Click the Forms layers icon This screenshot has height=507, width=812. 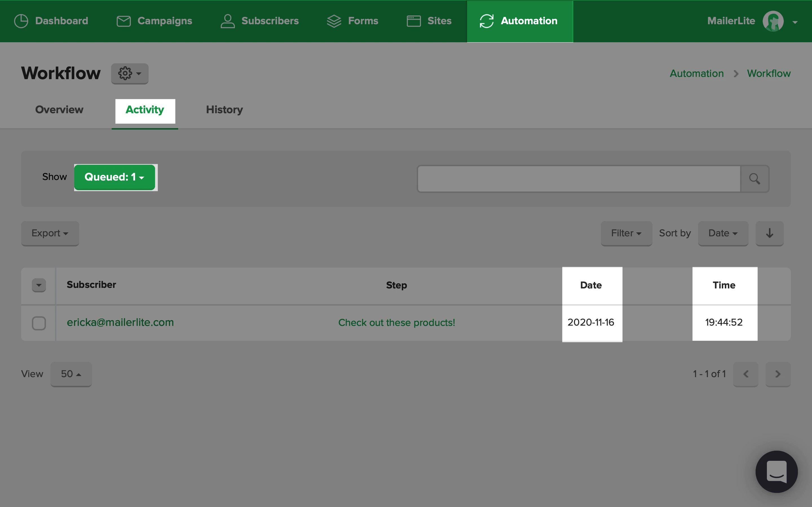334,21
